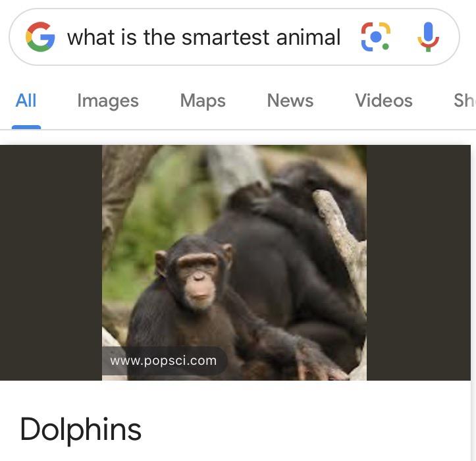
Task: Open the www.popsci.com source label
Action: (x=164, y=361)
